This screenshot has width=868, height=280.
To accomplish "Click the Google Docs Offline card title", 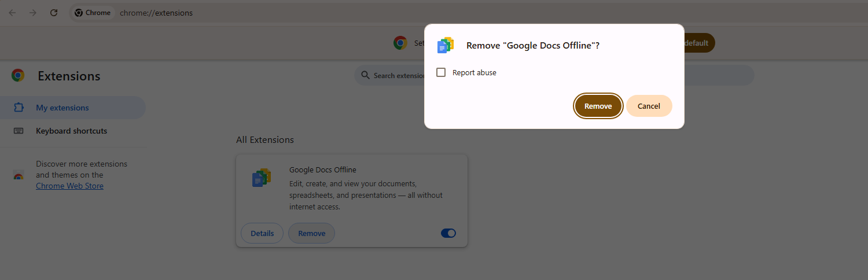I will 323,170.
